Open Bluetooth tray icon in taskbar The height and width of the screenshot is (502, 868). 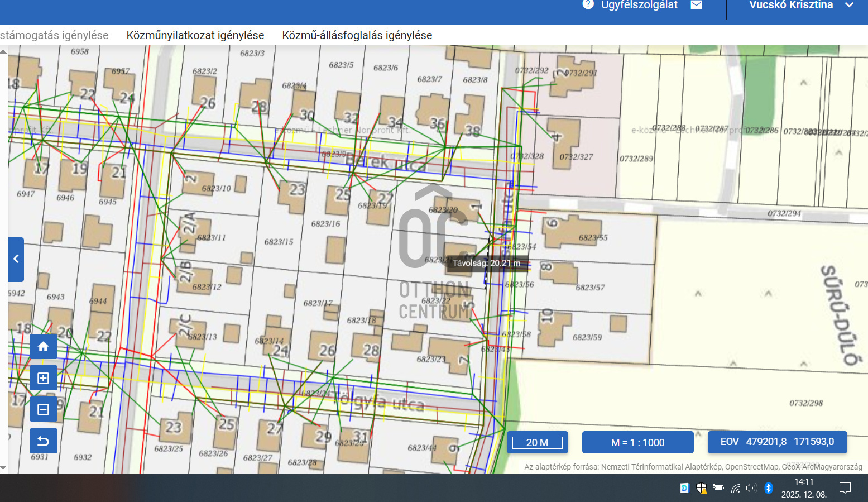768,488
